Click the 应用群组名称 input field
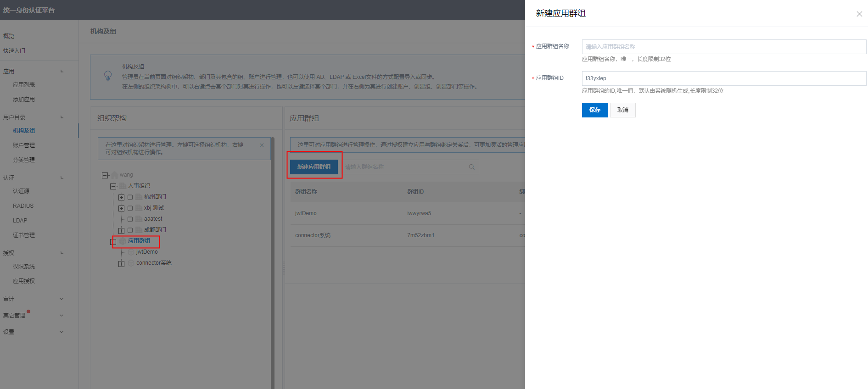Screen dimensions: 868x389 pos(724,47)
